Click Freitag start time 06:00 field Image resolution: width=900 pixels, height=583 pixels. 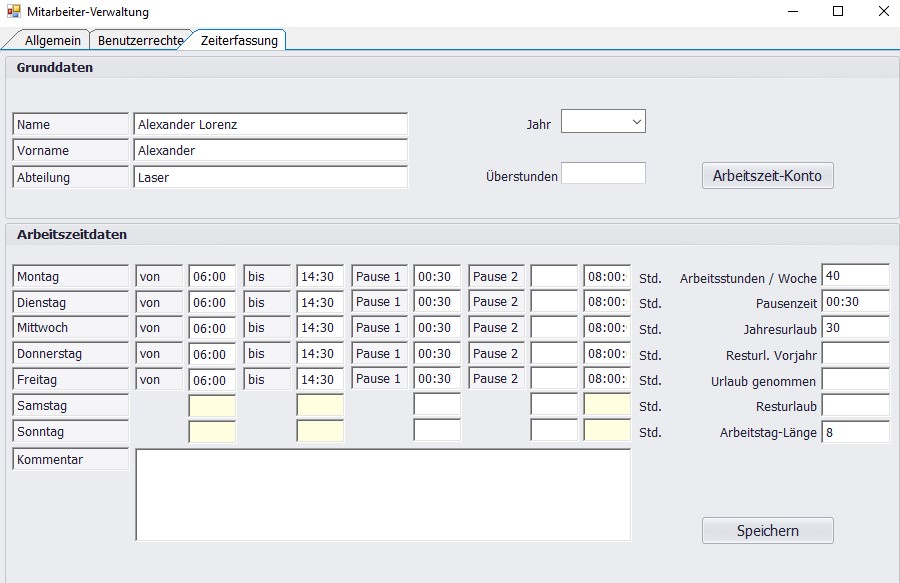[212, 379]
